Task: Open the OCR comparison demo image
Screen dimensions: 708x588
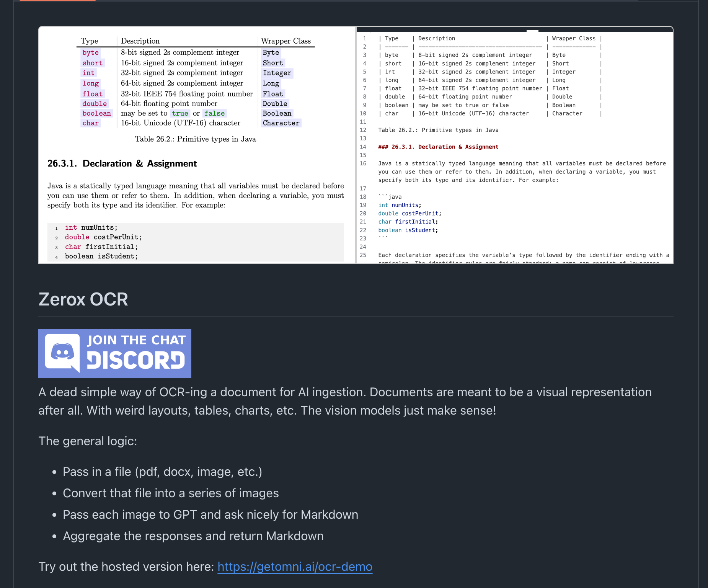Action: (x=356, y=145)
